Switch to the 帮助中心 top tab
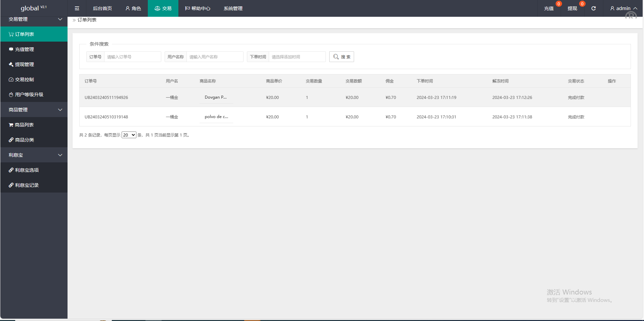This screenshot has height=321, width=644. (198, 8)
